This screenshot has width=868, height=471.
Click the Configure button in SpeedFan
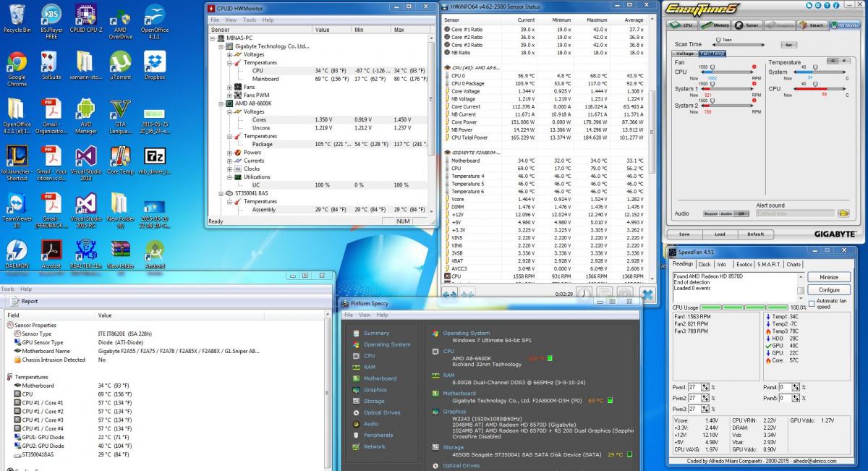coord(829,289)
